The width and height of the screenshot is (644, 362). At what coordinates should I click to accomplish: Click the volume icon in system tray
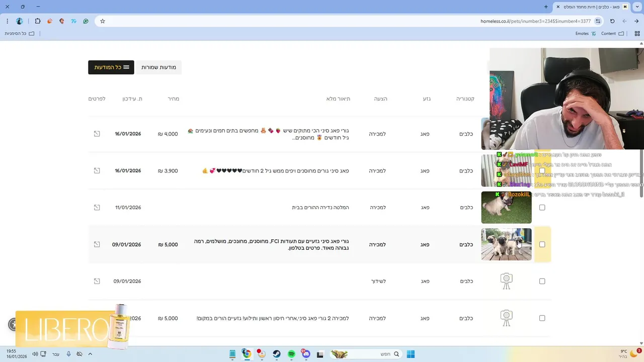[x=35, y=354]
